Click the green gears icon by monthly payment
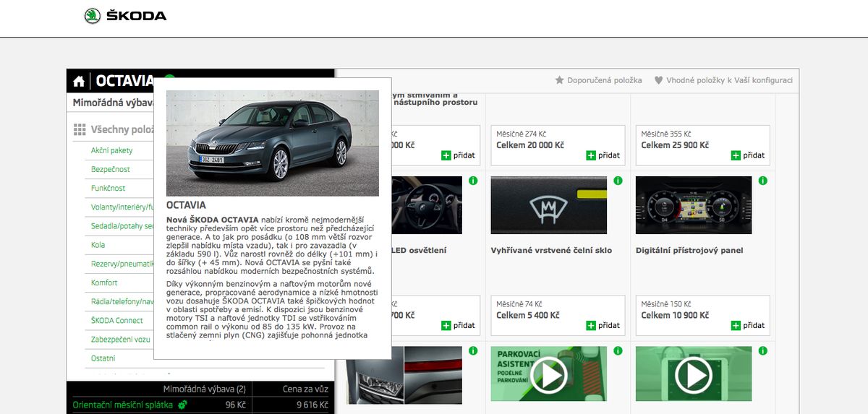This screenshot has width=868, height=414. click(182, 405)
